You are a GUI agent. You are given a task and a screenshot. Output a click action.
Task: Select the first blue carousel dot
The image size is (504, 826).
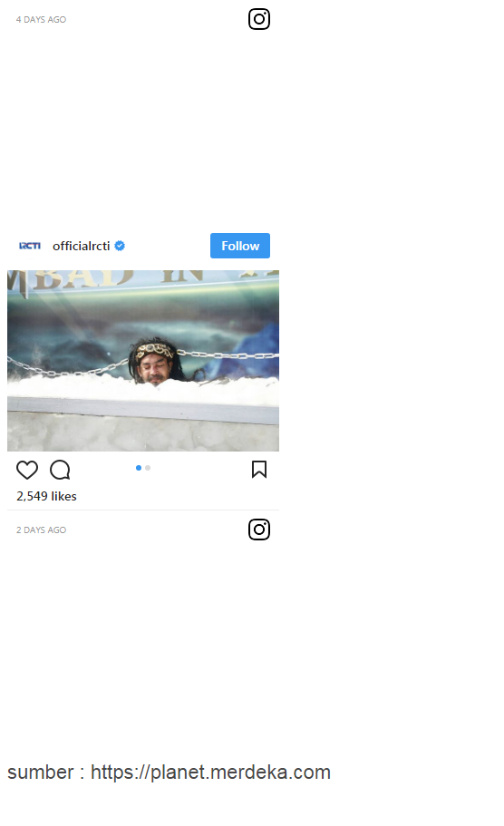tap(139, 468)
